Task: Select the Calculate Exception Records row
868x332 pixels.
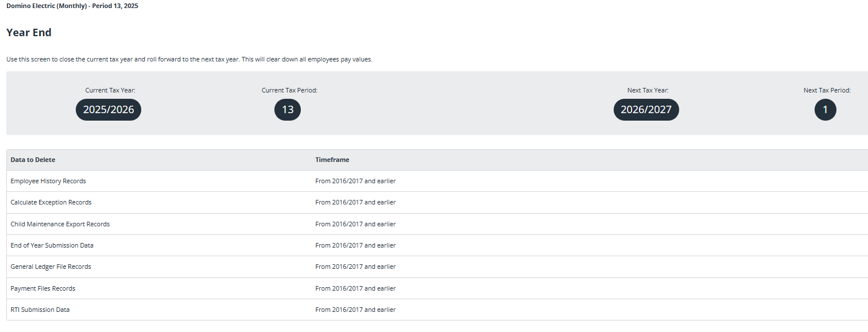Action: coord(51,202)
